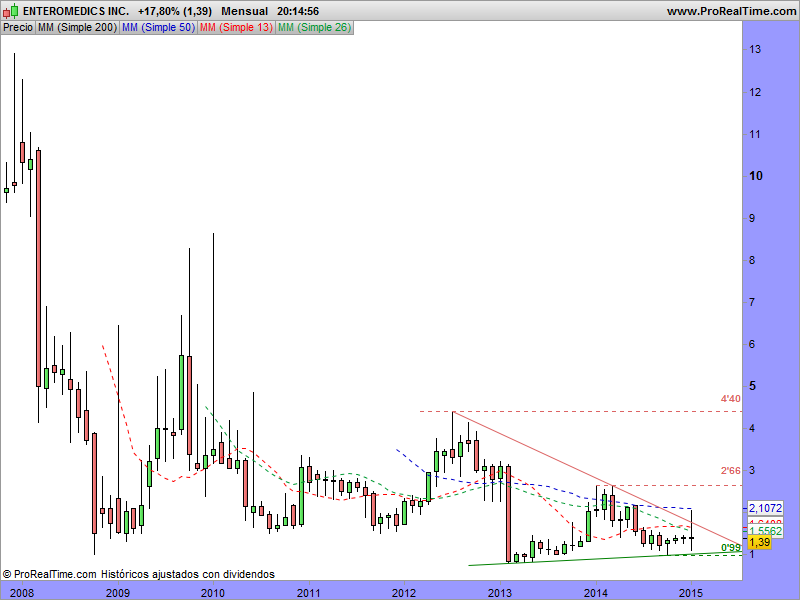Click the 2013 label on time axis

pos(500,593)
